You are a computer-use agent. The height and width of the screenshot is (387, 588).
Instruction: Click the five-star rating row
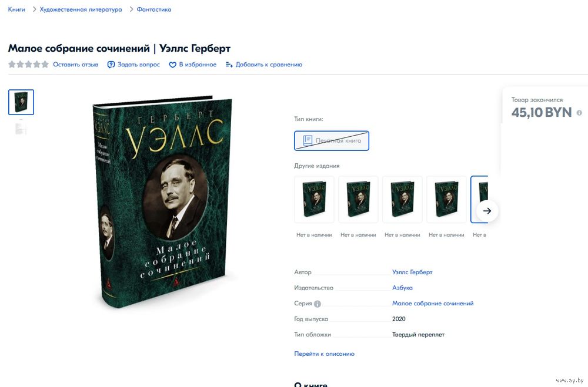28,65
